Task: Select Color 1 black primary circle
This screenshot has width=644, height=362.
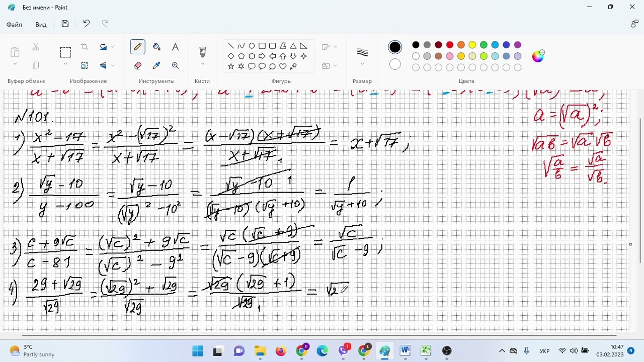Action: click(x=395, y=47)
